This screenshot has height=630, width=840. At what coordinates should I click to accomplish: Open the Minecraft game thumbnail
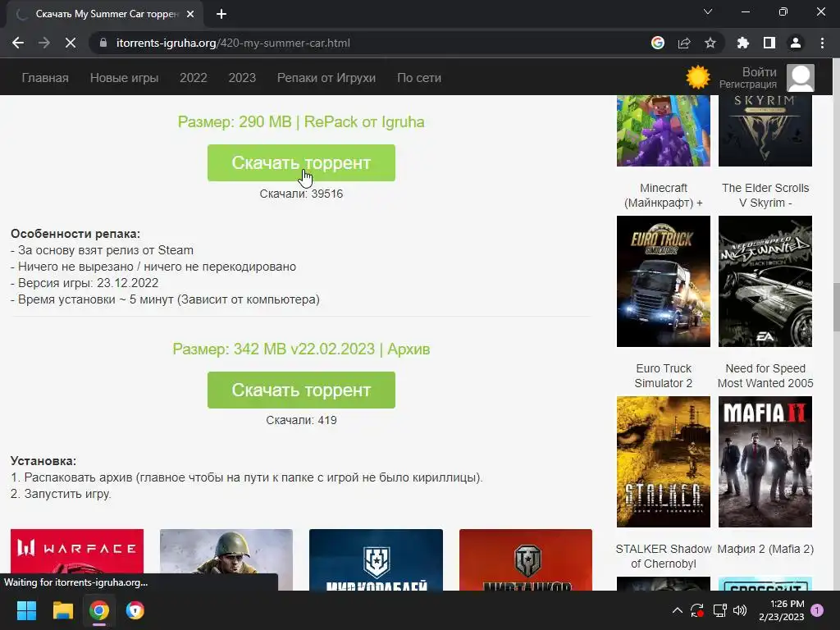click(663, 130)
